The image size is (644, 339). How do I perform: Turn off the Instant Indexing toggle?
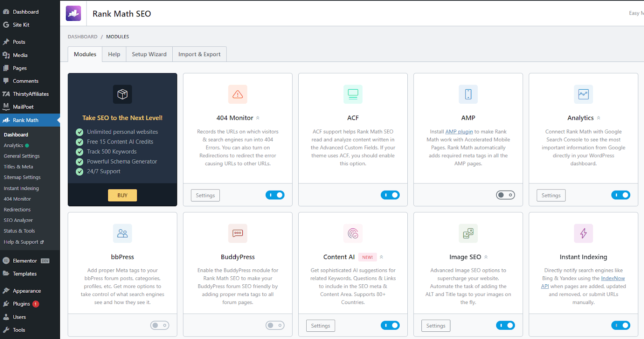[x=621, y=325]
